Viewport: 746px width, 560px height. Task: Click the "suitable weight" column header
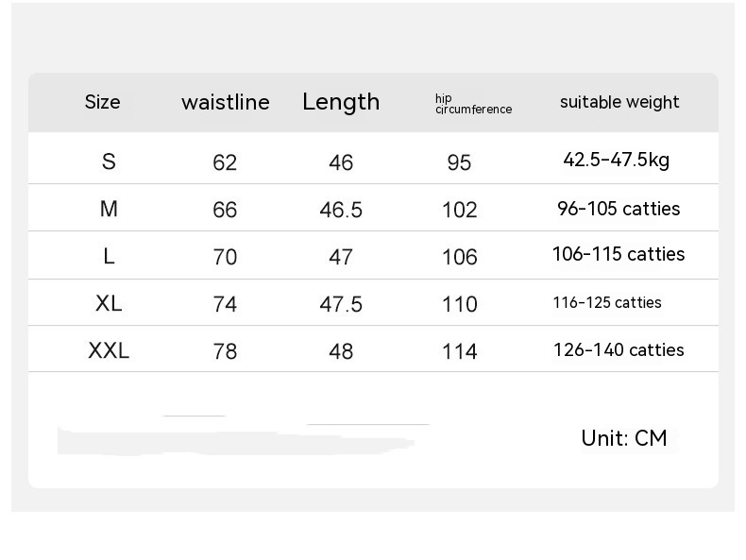click(x=619, y=102)
